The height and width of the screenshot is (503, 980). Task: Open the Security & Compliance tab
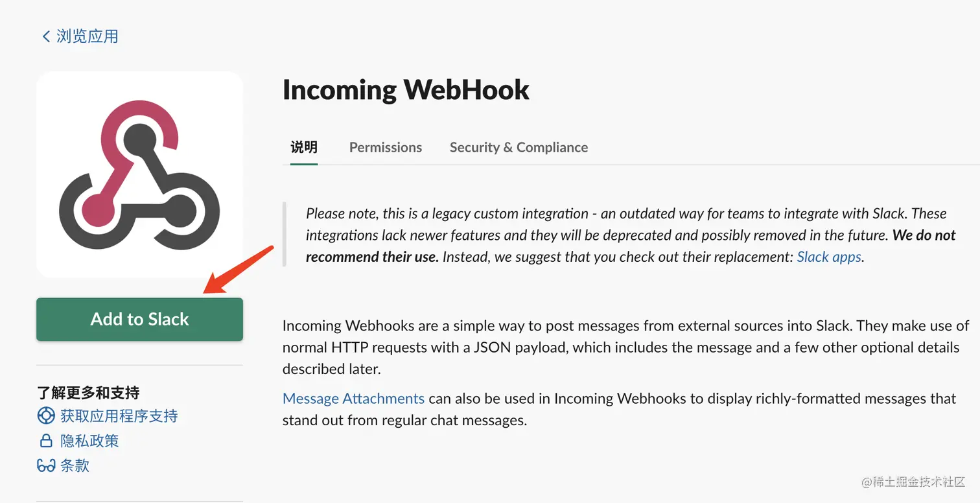point(519,147)
